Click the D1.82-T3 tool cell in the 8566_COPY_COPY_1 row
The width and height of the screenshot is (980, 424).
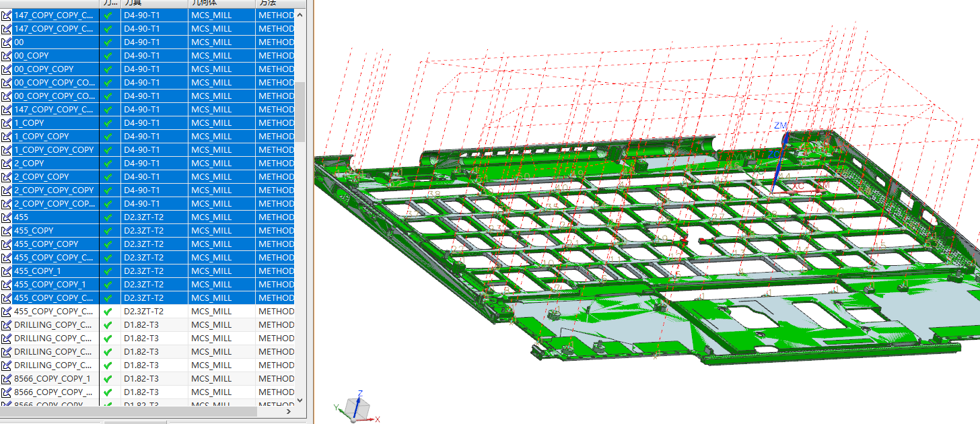154,379
